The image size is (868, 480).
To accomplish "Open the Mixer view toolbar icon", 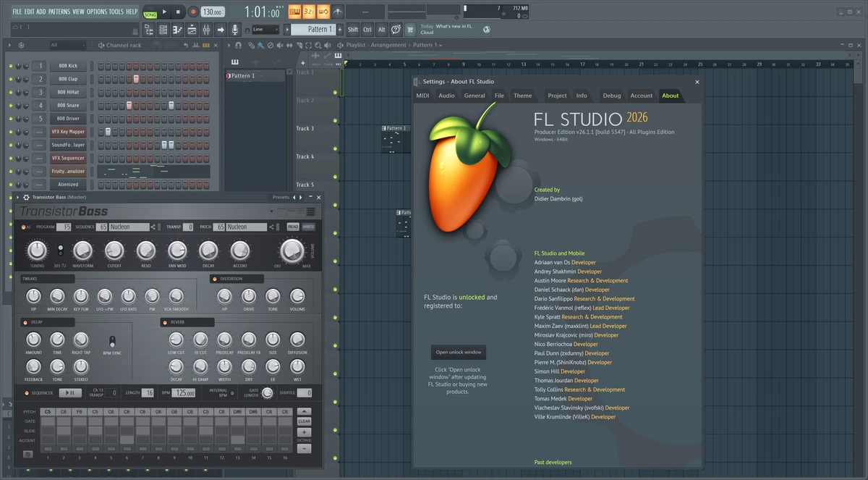I will (206, 30).
